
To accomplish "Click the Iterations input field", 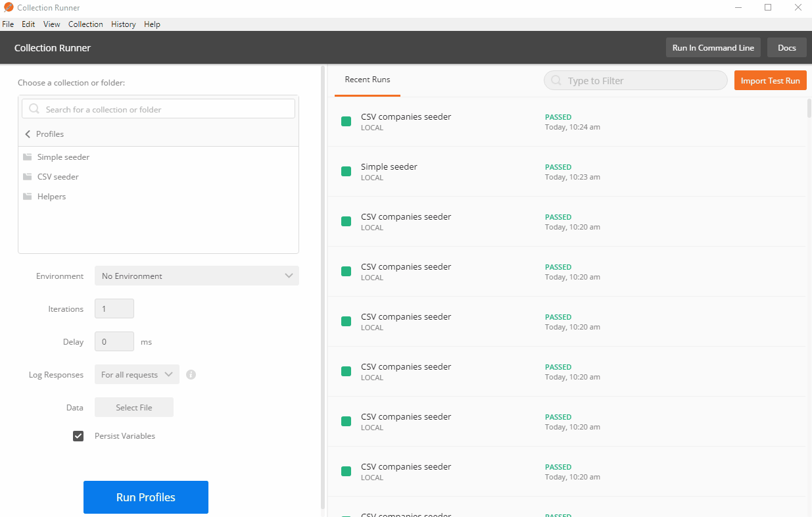I will pyautogui.click(x=114, y=308).
